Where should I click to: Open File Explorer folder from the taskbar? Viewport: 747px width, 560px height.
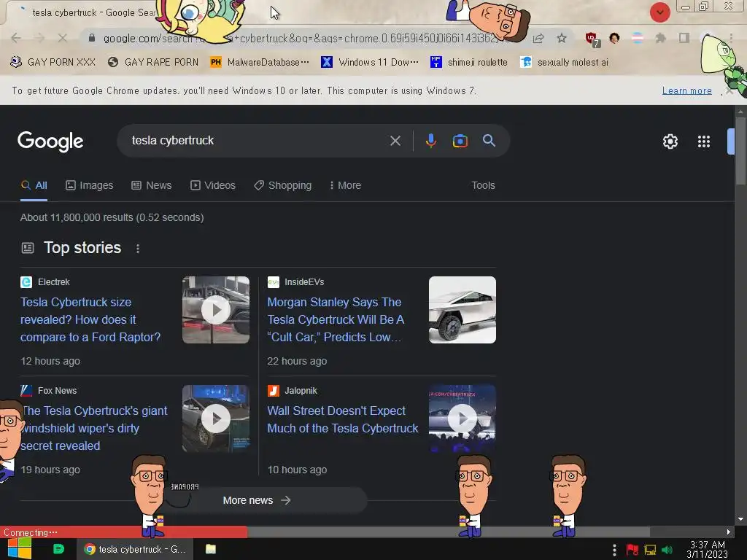click(x=211, y=549)
